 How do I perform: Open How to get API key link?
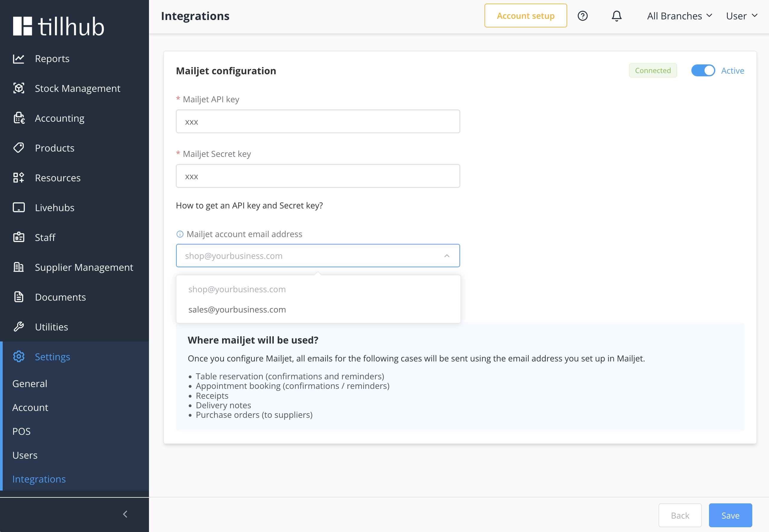pos(249,205)
